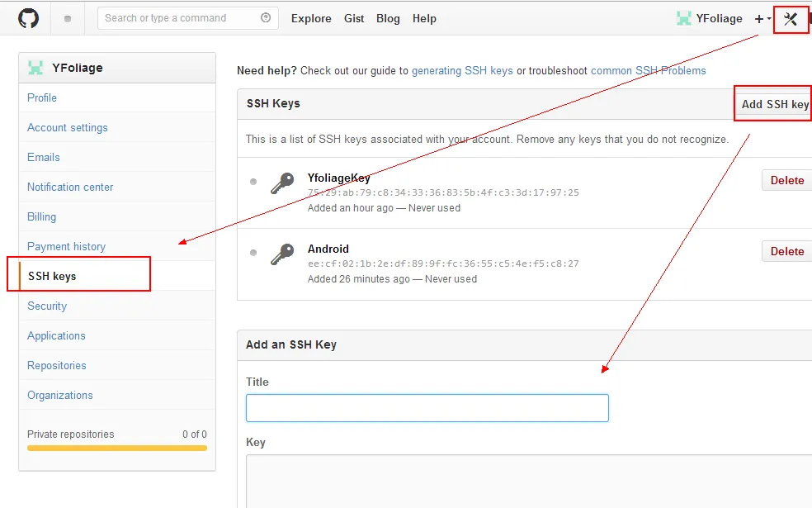Image resolution: width=812 pixels, height=508 pixels.
Task: Click YFoliage avatar in sidebar header
Action: point(35,68)
